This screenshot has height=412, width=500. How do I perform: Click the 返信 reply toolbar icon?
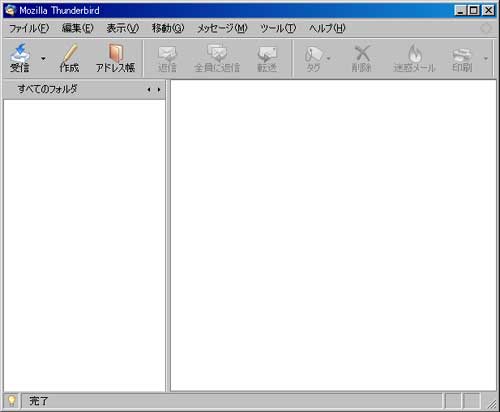(167, 59)
